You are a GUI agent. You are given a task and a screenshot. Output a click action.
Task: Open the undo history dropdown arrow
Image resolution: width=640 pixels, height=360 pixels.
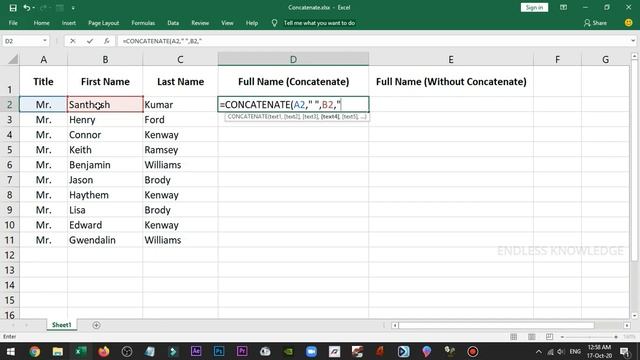pyautogui.click(x=33, y=8)
